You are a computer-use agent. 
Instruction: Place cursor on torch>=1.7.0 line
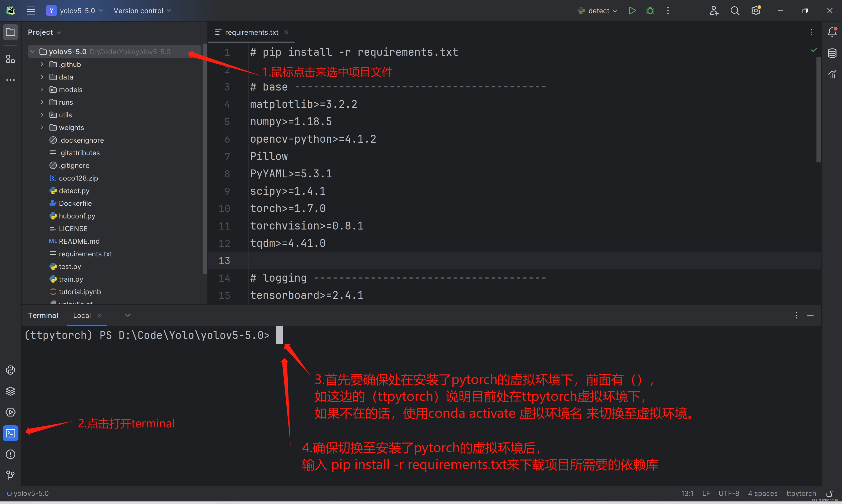[288, 208]
